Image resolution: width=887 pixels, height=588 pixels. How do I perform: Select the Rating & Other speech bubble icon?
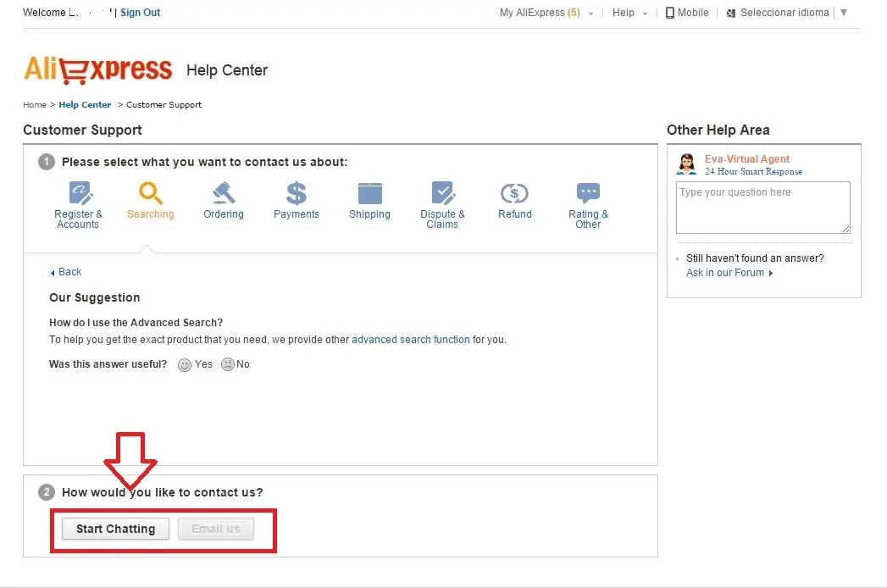(588, 193)
